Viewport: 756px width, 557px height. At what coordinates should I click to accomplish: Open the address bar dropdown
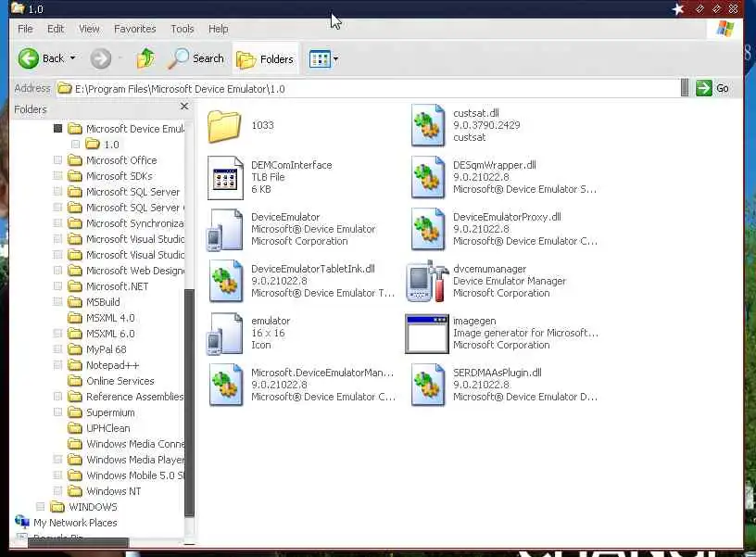684,88
